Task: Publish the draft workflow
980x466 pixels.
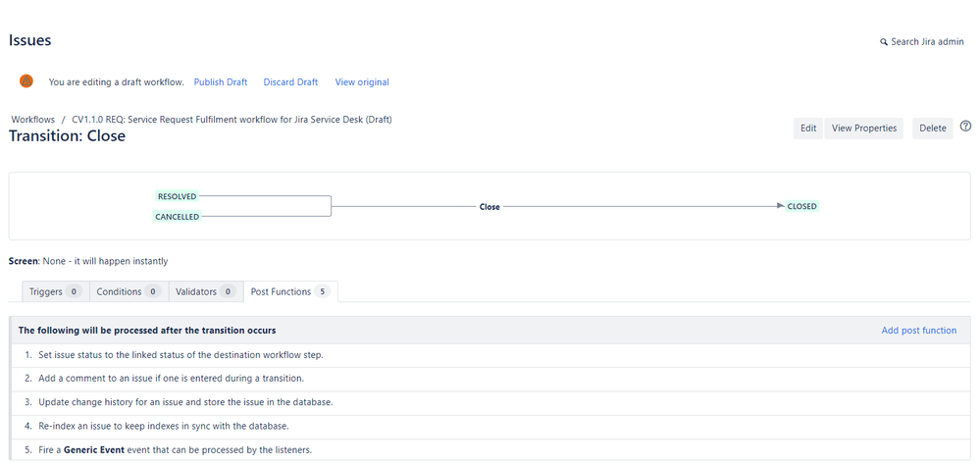Action: tap(221, 81)
